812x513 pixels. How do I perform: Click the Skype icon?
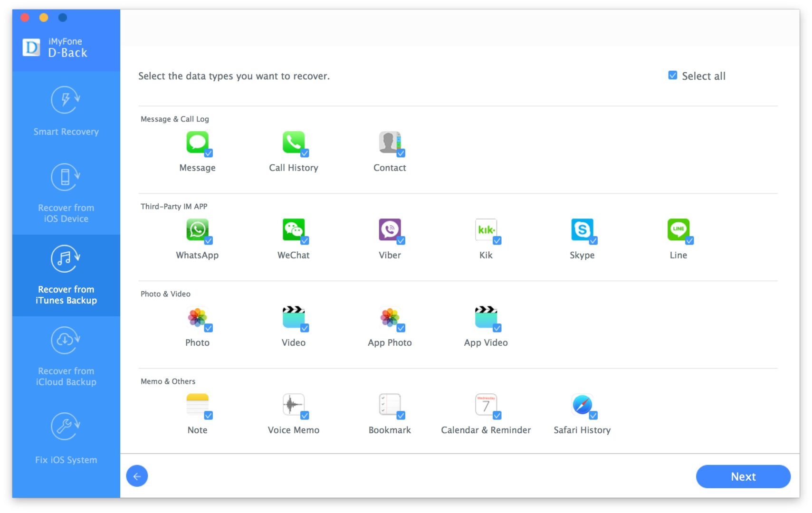click(582, 229)
